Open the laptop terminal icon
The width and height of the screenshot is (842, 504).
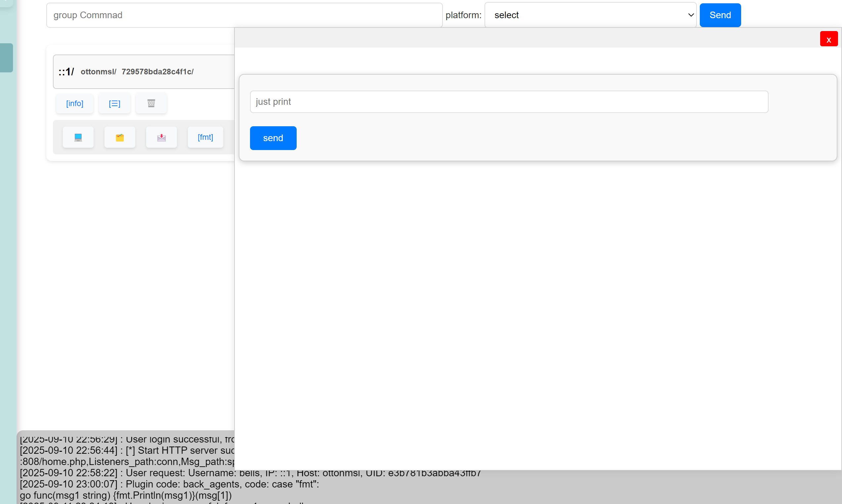78,137
